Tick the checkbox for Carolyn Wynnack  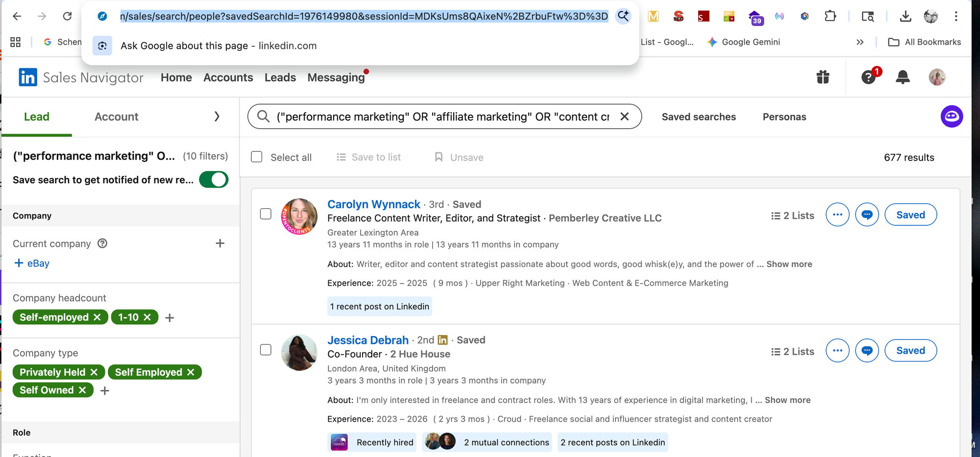266,214
